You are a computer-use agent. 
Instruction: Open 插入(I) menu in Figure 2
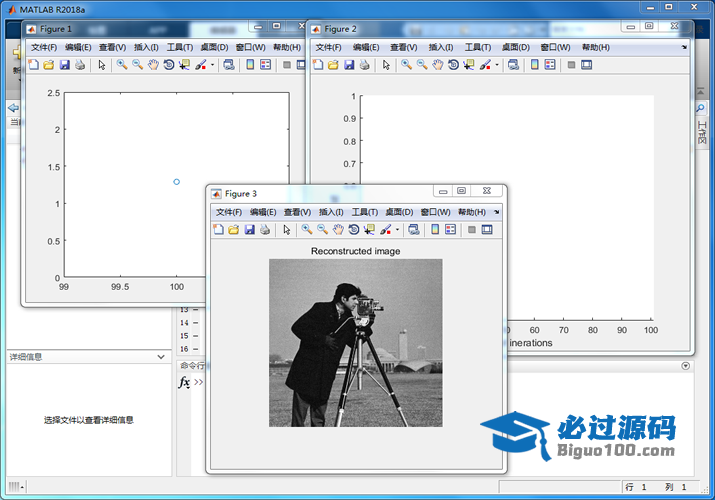click(441, 47)
